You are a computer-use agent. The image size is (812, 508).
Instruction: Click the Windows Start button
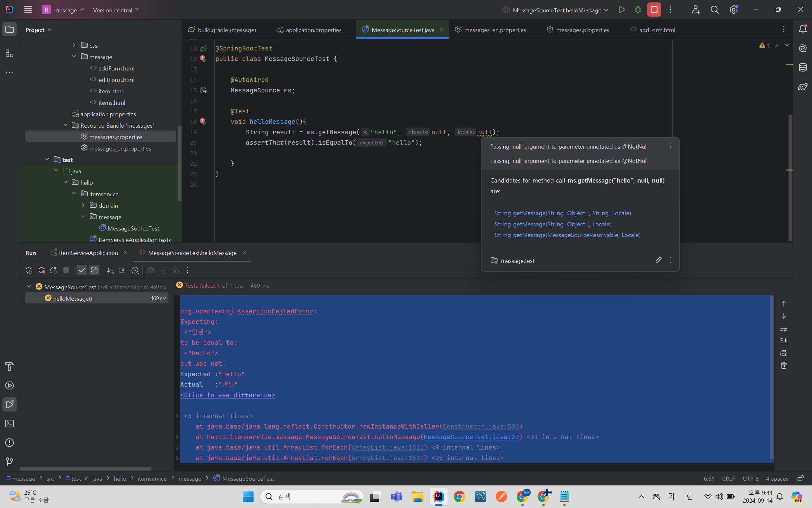click(x=248, y=497)
